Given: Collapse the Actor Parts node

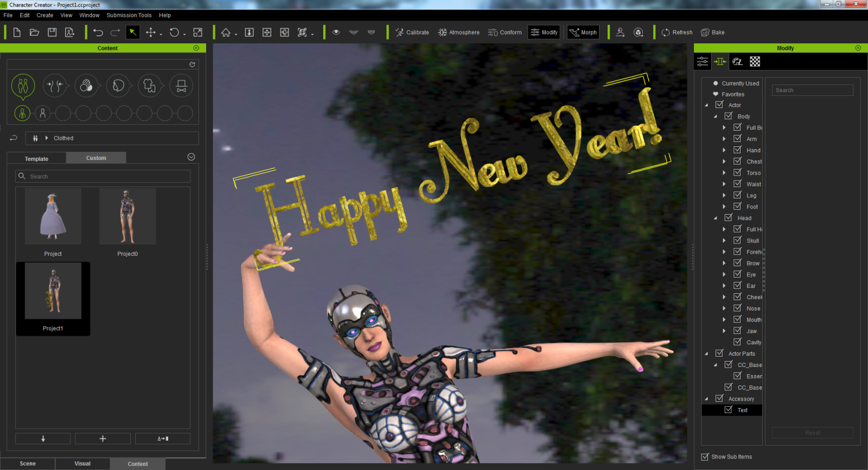Looking at the screenshot, I should [706, 353].
